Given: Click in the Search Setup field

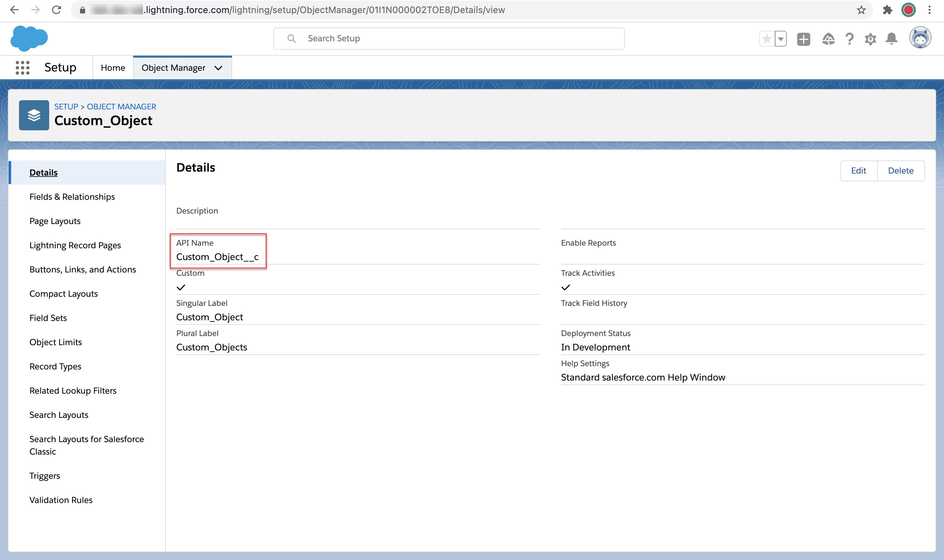Looking at the screenshot, I should point(449,39).
